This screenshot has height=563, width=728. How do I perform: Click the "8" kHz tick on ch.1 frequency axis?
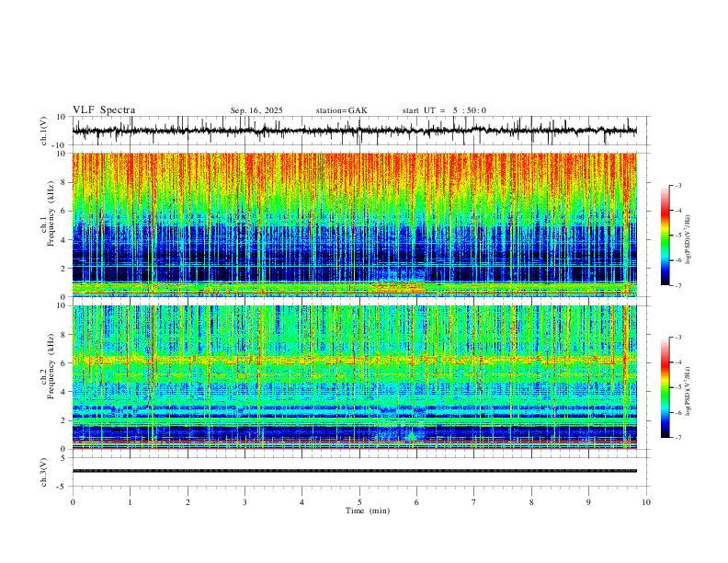(x=63, y=182)
